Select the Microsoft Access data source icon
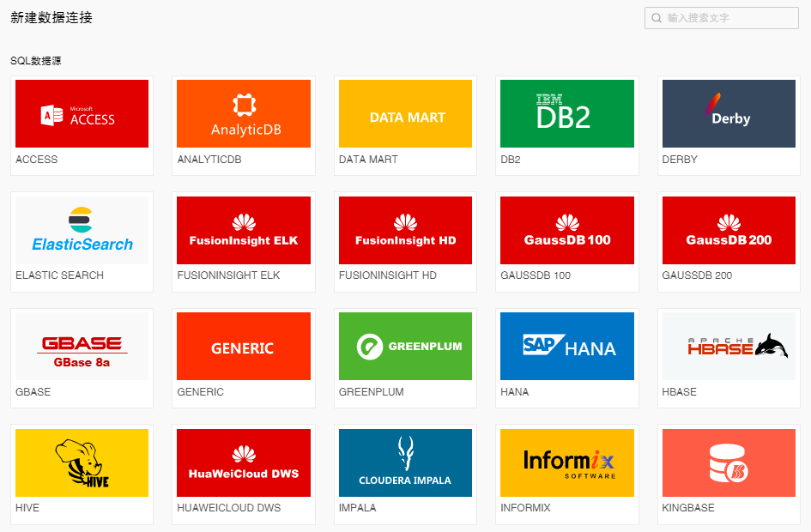This screenshot has width=811, height=532. coord(82,114)
